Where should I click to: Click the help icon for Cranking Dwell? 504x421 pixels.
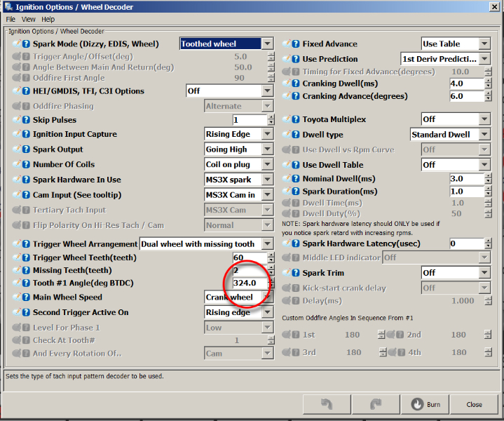coord(296,83)
